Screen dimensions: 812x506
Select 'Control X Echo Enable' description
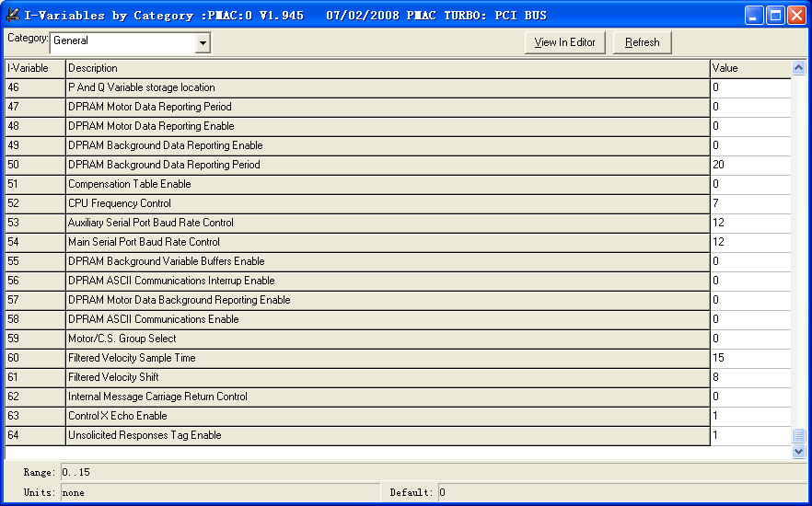point(388,416)
